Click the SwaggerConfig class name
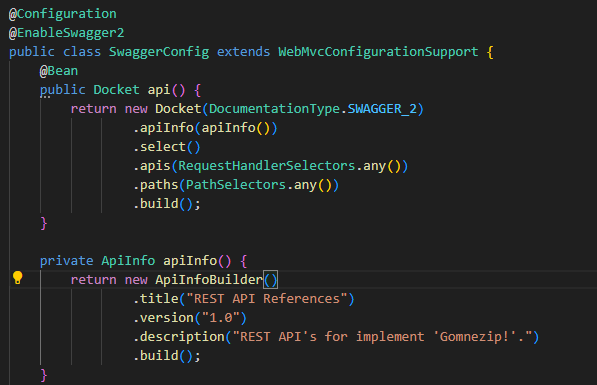Screen dimensions: 597x385 [x=159, y=52]
